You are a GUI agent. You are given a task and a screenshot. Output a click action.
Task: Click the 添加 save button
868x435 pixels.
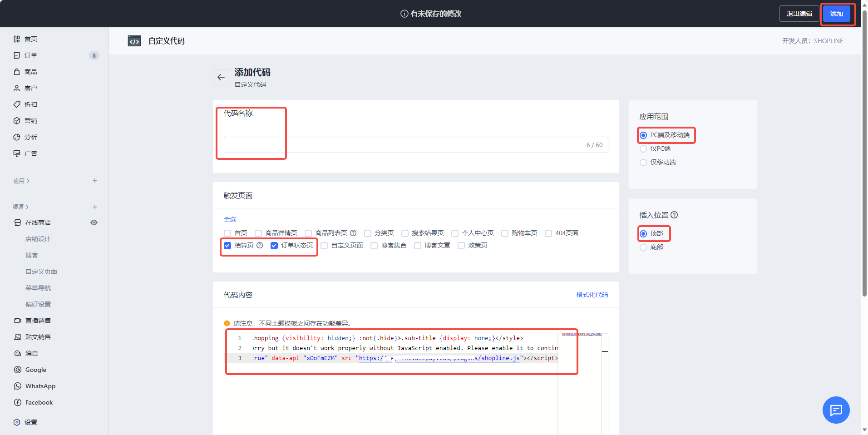click(837, 14)
